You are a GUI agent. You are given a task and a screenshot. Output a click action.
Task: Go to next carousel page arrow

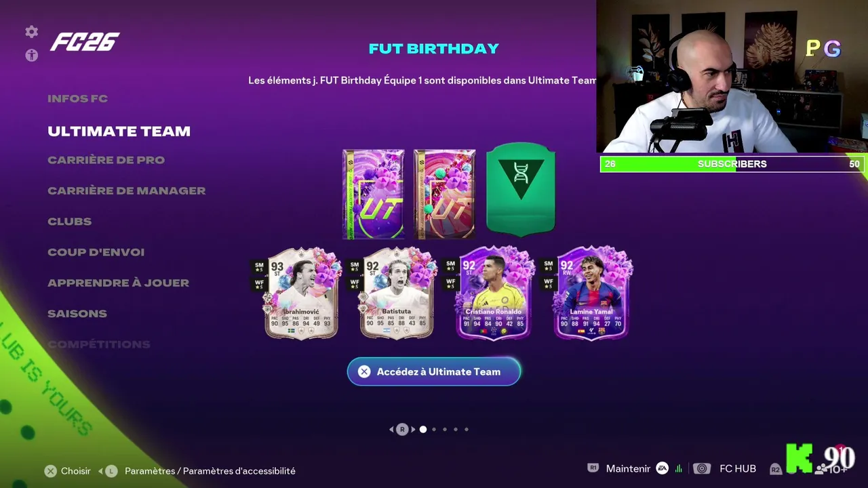[x=413, y=429]
